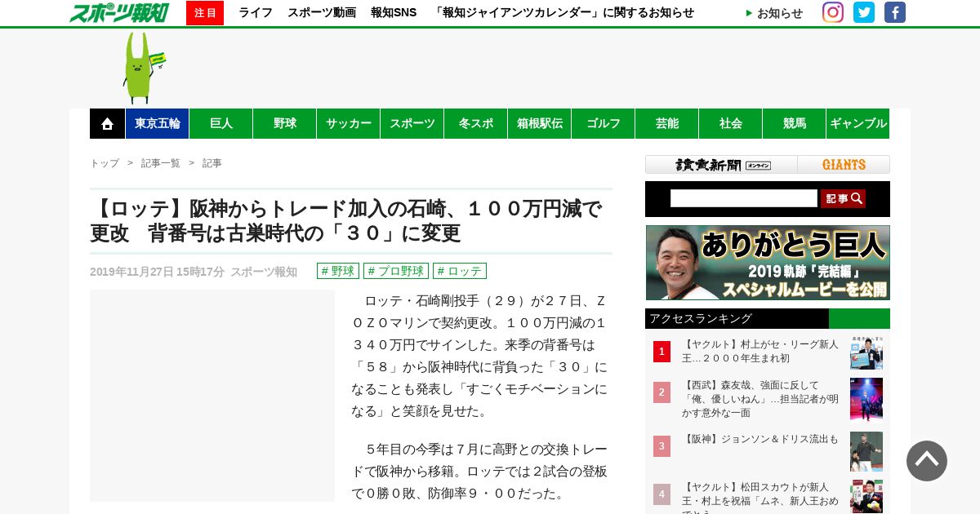
Task: Open the スポーツ動画 top menu link
Action: 322,13
